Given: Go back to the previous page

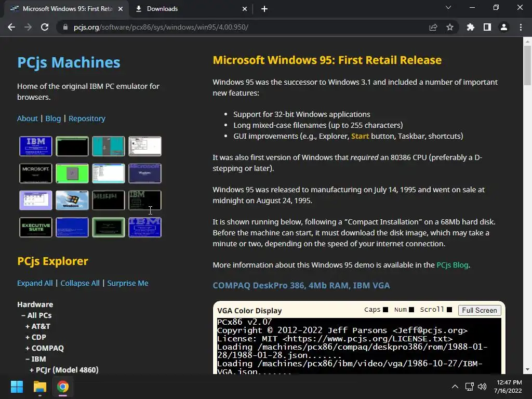Looking at the screenshot, I should point(11,27).
